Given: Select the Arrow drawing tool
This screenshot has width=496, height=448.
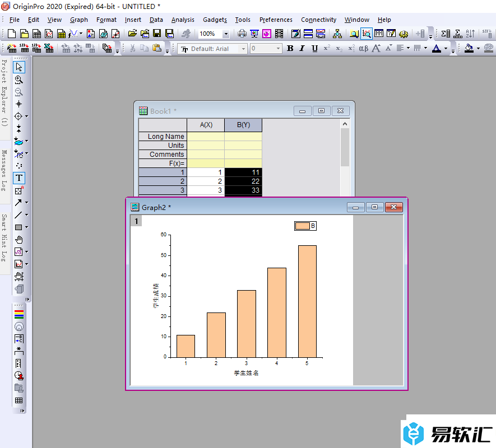Looking at the screenshot, I should point(18,202).
